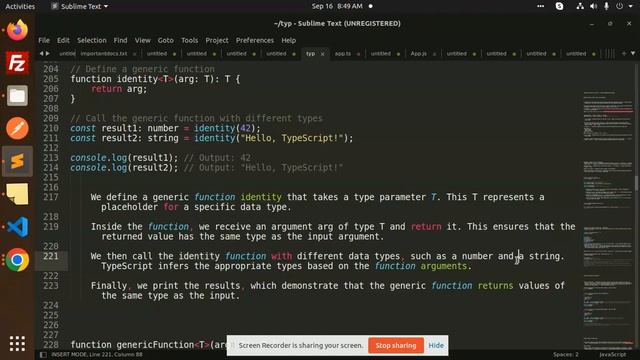
Task: Close the typ tab
Action: tap(322, 54)
